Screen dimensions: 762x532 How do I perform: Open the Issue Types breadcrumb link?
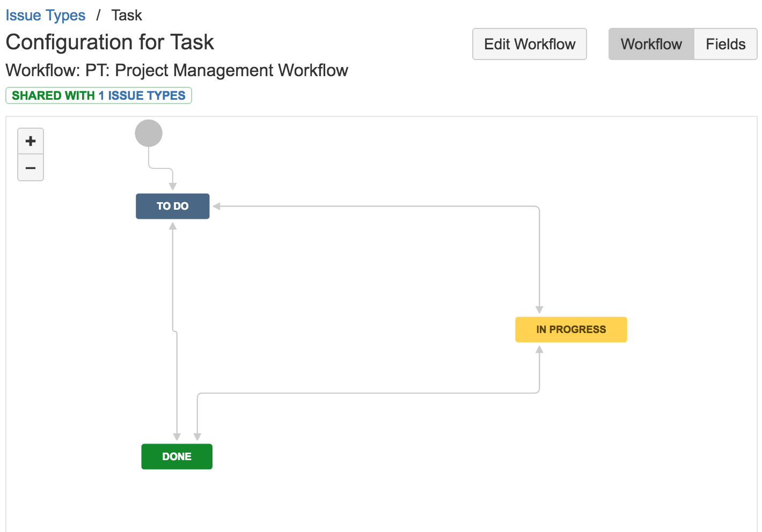(x=46, y=15)
